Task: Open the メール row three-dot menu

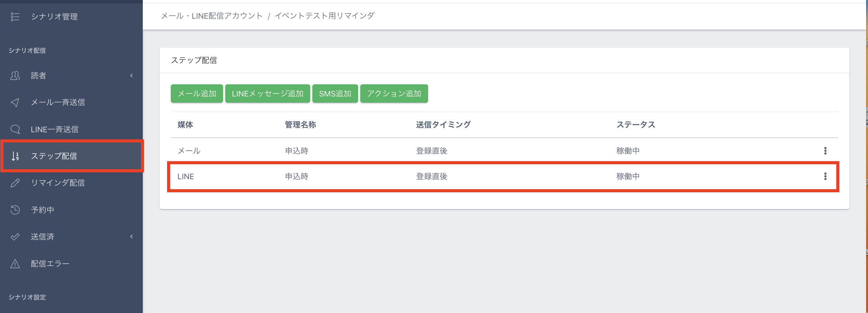Action: [x=825, y=151]
